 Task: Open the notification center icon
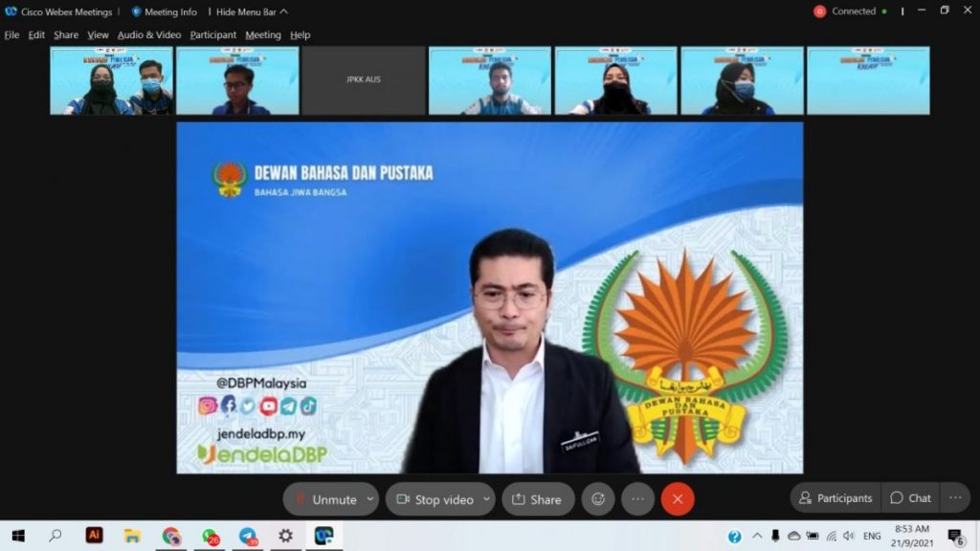point(955,536)
